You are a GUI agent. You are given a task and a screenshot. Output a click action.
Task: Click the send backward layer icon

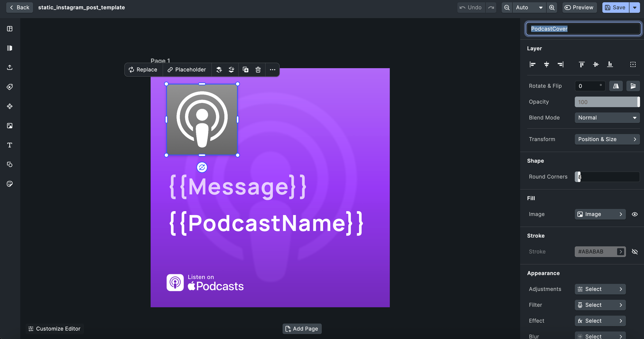point(231,70)
